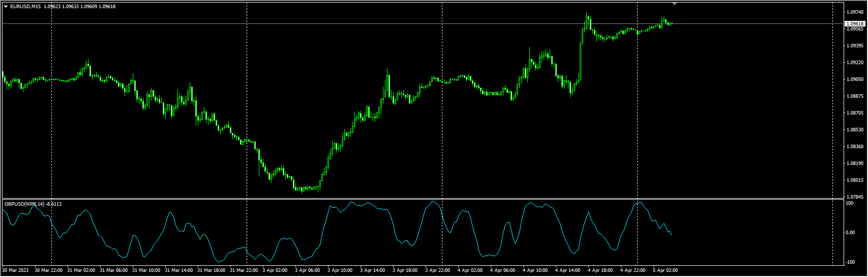
Task: Click the 1.08530 price axis value
Action: [855, 130]
